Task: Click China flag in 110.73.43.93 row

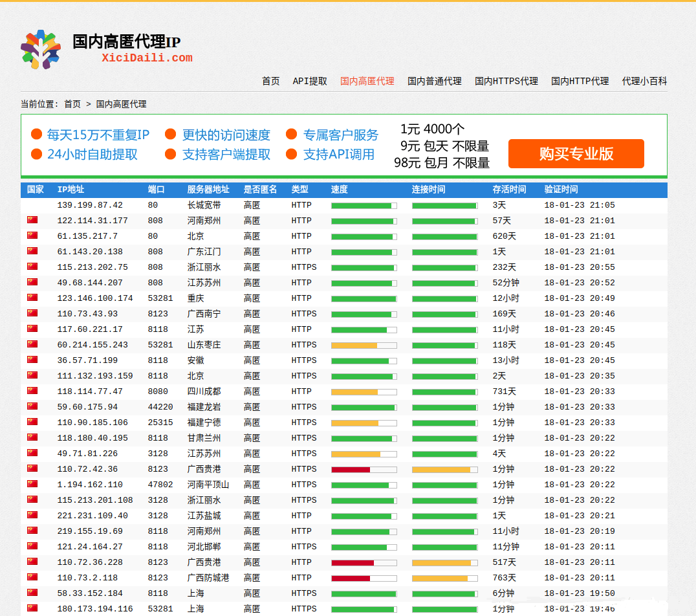Action: (x=32, y=313)
